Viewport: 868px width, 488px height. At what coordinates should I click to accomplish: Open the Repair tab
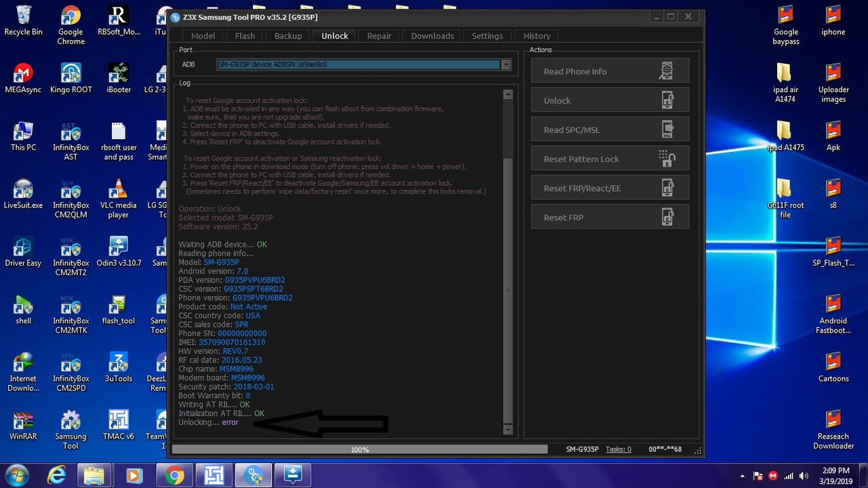click(x=379, y=36)
